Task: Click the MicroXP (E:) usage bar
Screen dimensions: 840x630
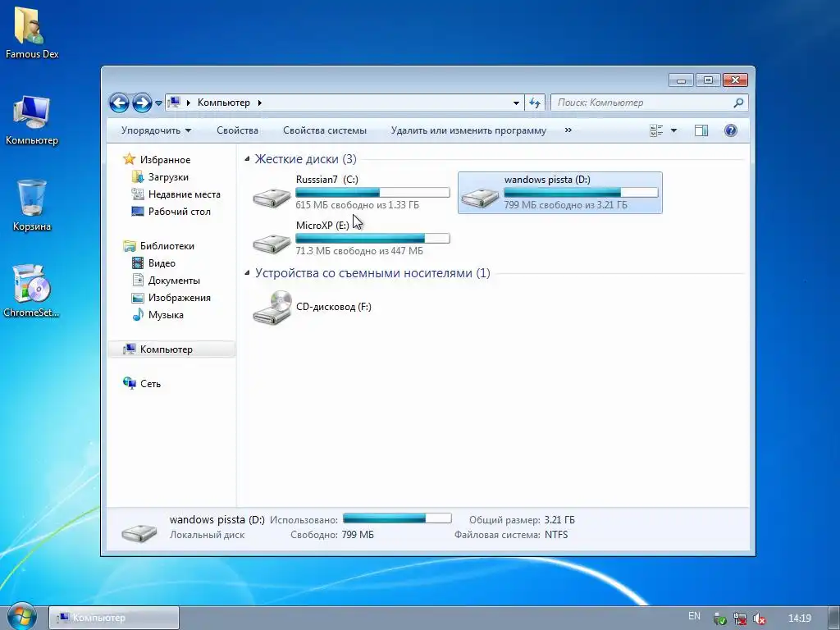Action: 372,239
